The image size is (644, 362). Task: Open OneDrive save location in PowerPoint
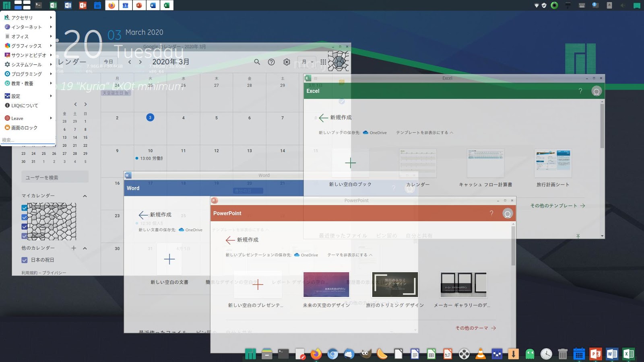pos(306,255)
